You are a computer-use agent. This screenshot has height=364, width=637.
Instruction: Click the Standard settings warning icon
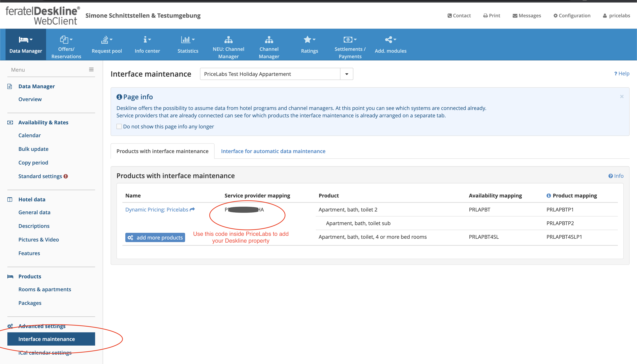66,176
